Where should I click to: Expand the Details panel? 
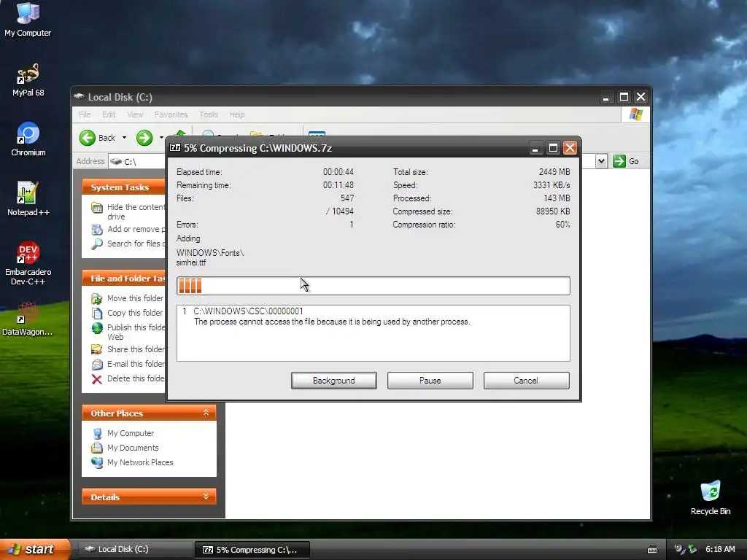pyautogui.click(x=206, y=497)
